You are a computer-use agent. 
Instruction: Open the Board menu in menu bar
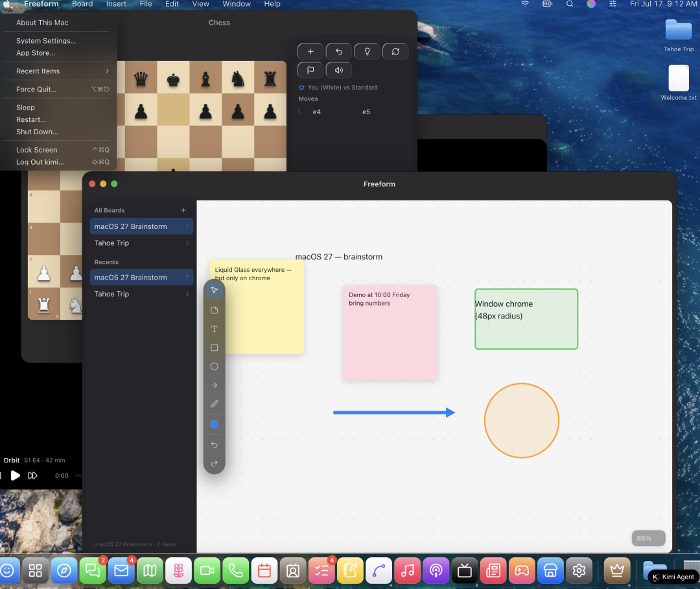[x=82, y=4]
